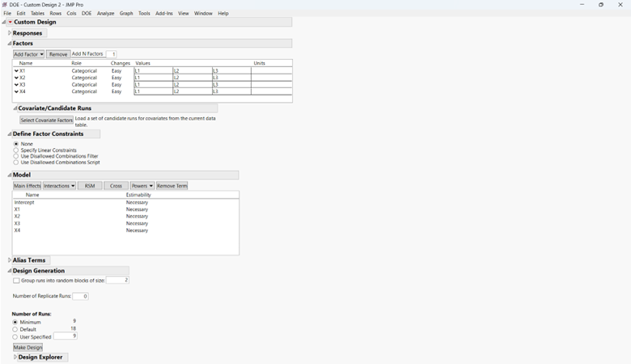The image size is (631, 364).
Task: Open the Tables menu
Action: (37, 13)
